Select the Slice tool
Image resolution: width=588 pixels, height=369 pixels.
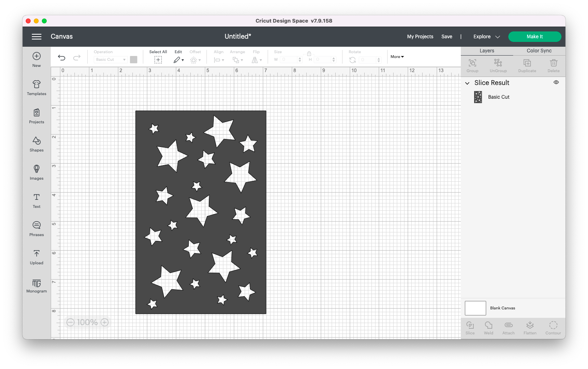coord(470,327)
